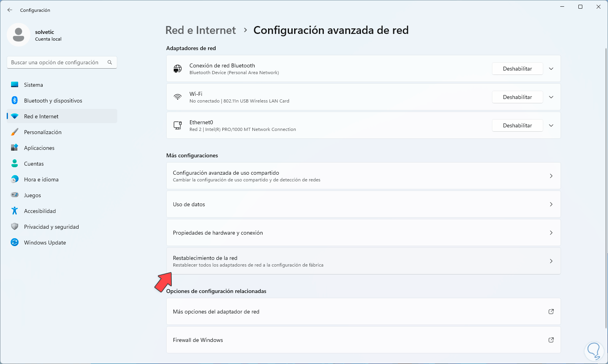Click the solvetic user avatar icon
The height and width of the screenshot is (364, 608).
click(19, 35)
